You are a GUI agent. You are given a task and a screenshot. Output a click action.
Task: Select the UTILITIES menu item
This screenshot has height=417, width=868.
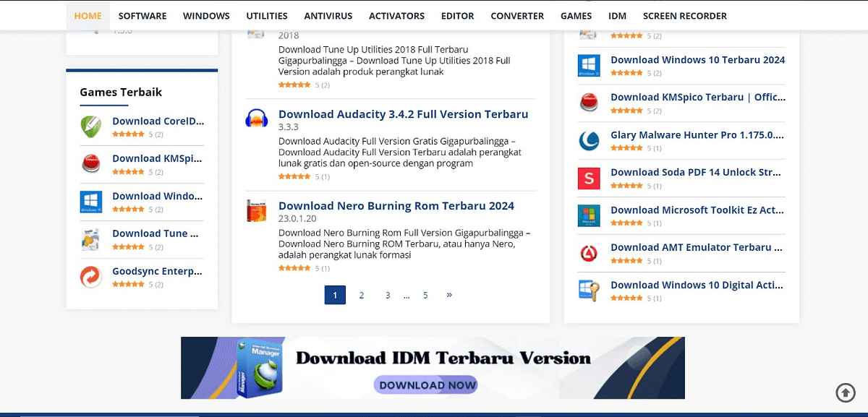coord(267,16)
